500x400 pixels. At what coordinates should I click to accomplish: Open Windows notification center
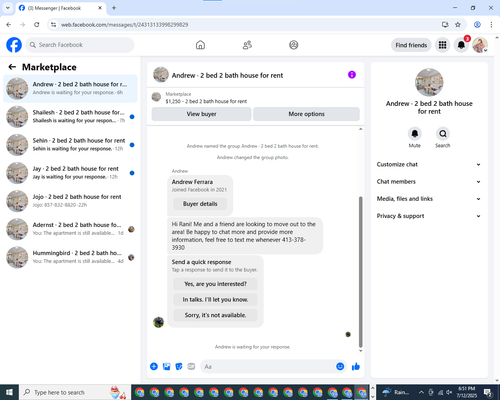(488, 392)
